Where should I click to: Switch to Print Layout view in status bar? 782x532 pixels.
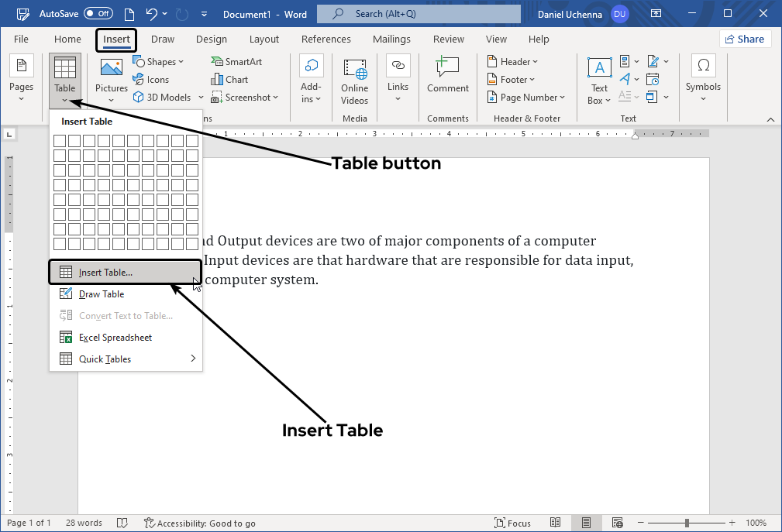pyautogui.click(x=587, y=523)
